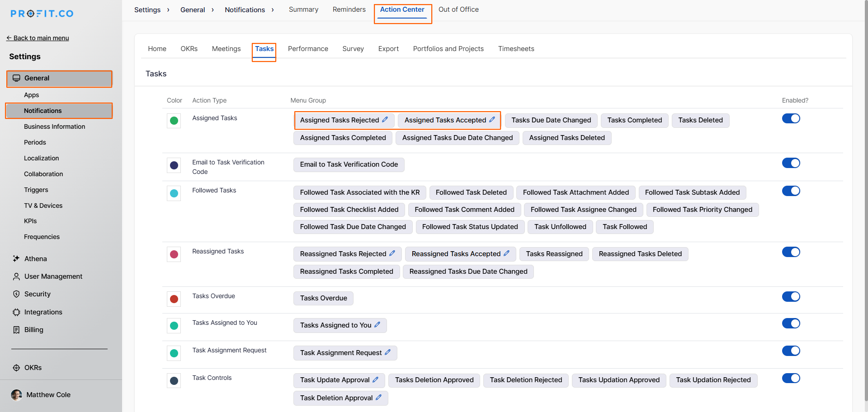Go back to main menu
The image size is (868, 412).
pos(38,38)
